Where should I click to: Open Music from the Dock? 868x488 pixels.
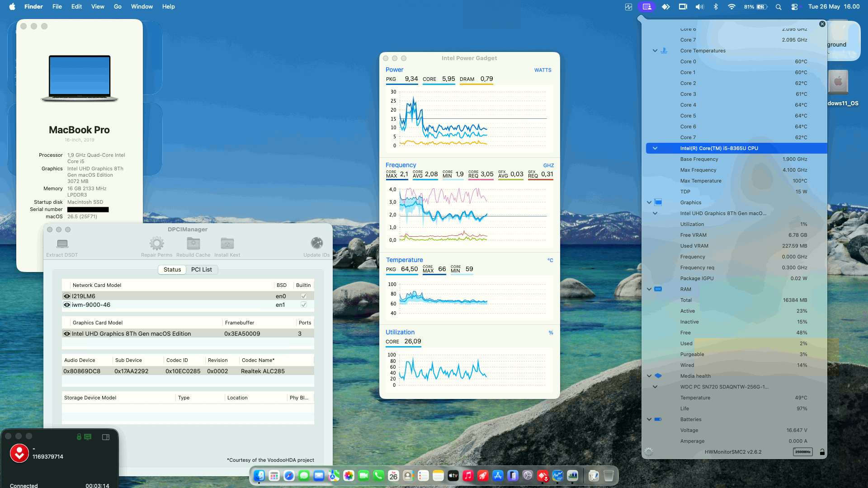click(x=468, y=476)
